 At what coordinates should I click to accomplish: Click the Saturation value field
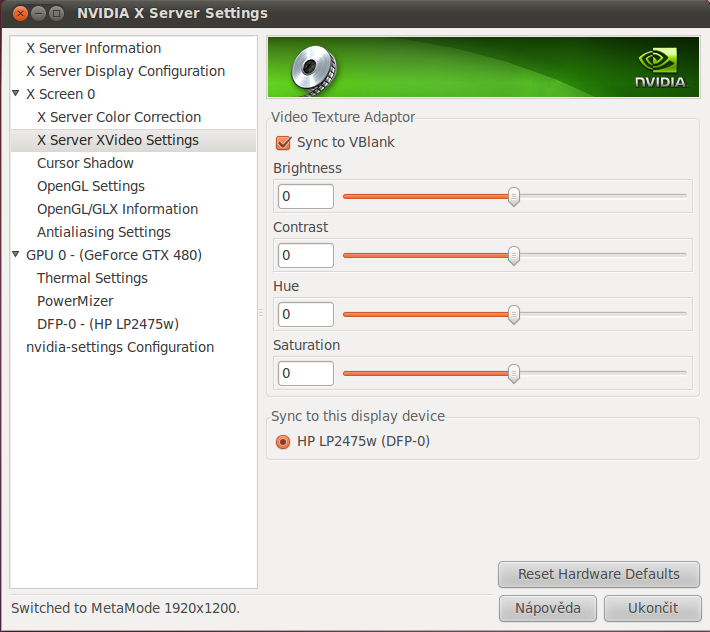pos(306,373)
